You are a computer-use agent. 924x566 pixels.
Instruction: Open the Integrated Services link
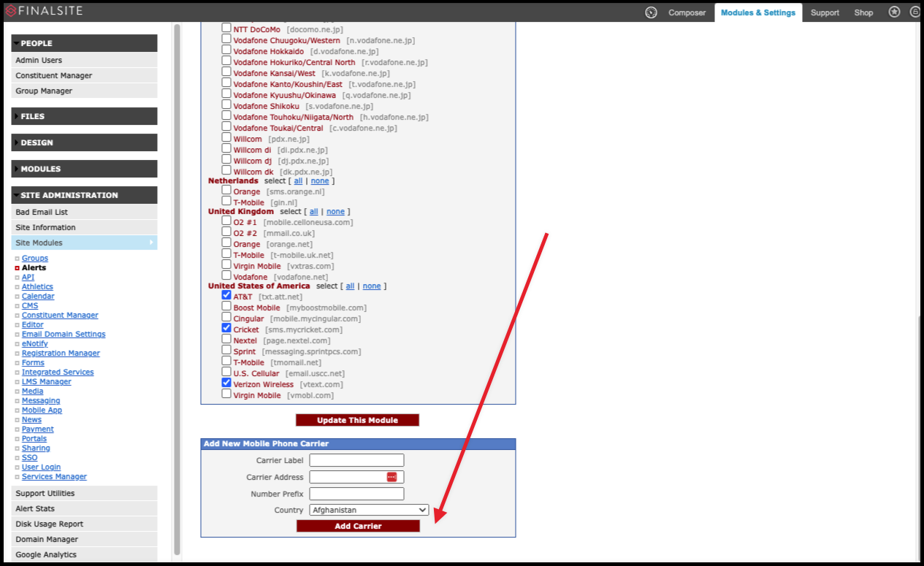[58, 372]
